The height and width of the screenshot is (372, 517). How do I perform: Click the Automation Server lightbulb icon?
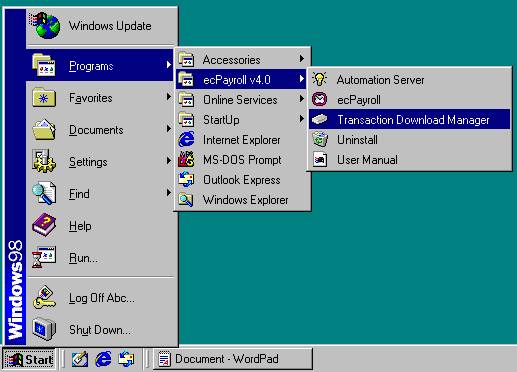320,79
